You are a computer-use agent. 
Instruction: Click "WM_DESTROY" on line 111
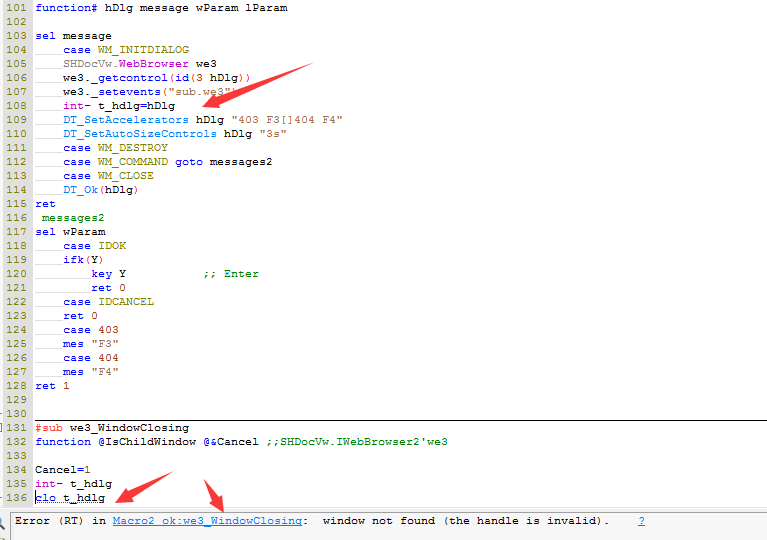click(133, 148)
